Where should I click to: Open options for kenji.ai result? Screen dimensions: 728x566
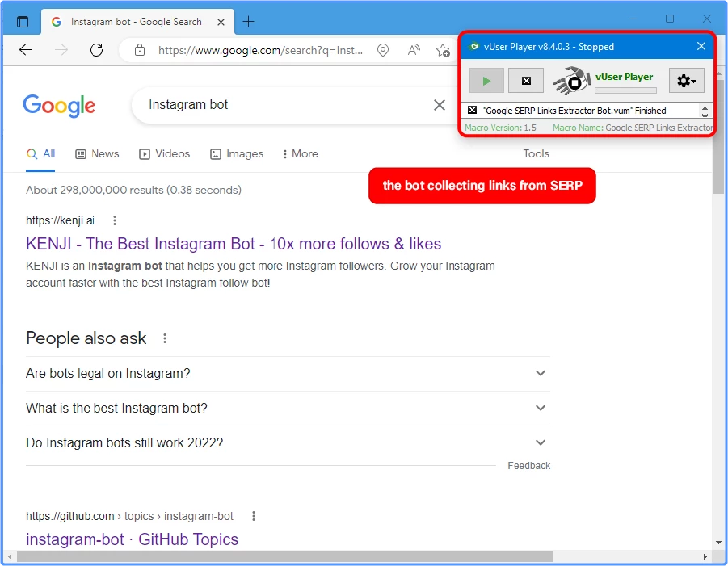115,221
